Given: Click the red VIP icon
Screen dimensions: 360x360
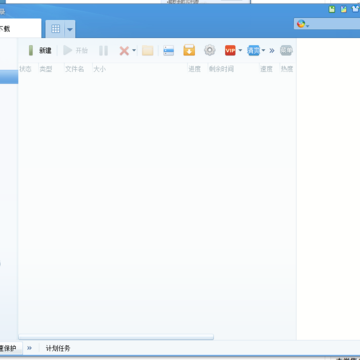Looking at the screenshot, I should [x=230, y=50].
